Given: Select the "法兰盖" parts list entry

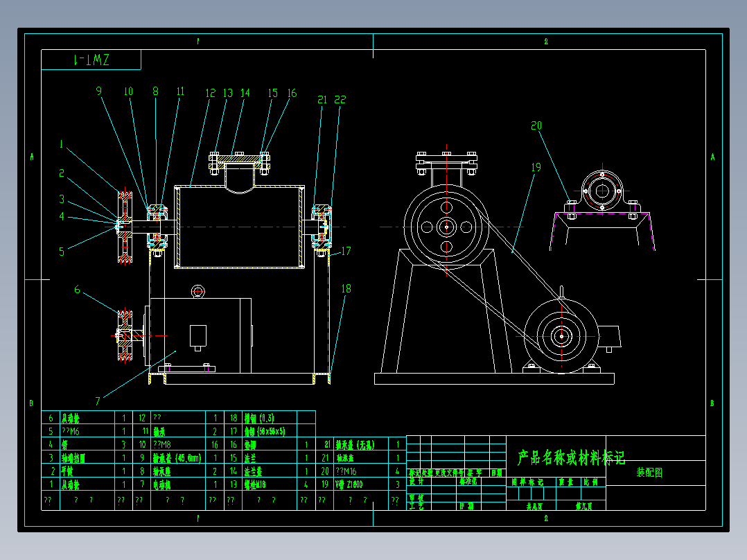Looking at the screenshot, I should pyautogui.click(x=253, y=471).
